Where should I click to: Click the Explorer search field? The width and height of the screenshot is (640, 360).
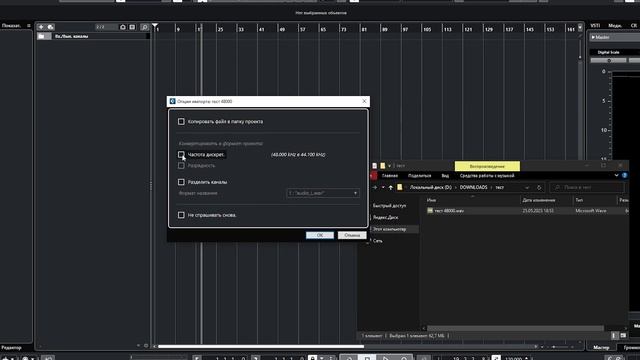click(x=587, y=187)
